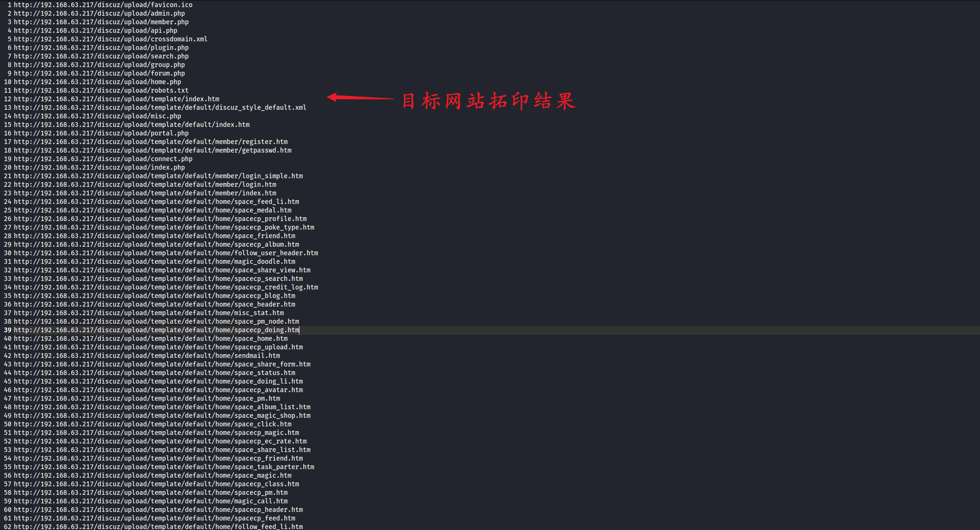Select the spacecp_avatar.htm URL
The image size is (980, 530).
coord(158,390)
